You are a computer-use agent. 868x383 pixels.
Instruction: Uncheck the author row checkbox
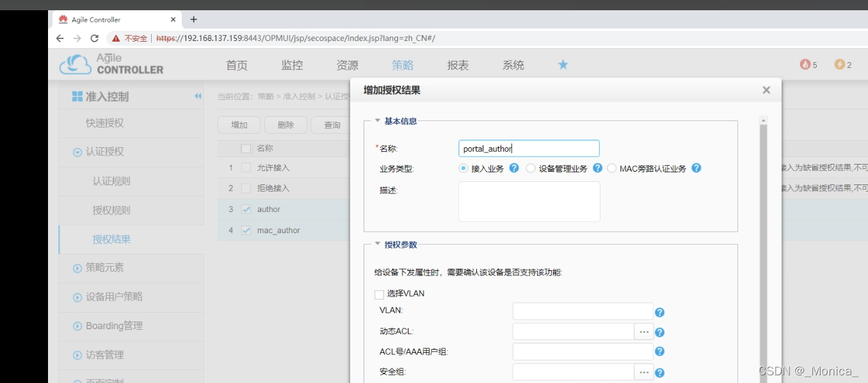click(246, 209)
